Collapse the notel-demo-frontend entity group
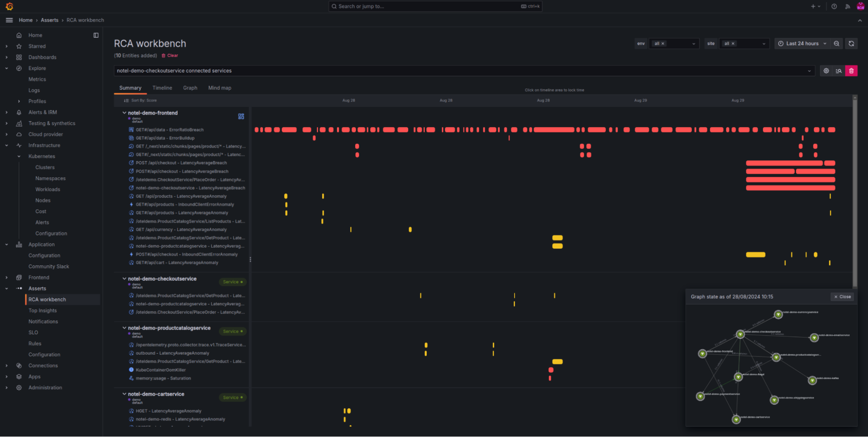Screen dimensions: 868x437 click(124, 113)
